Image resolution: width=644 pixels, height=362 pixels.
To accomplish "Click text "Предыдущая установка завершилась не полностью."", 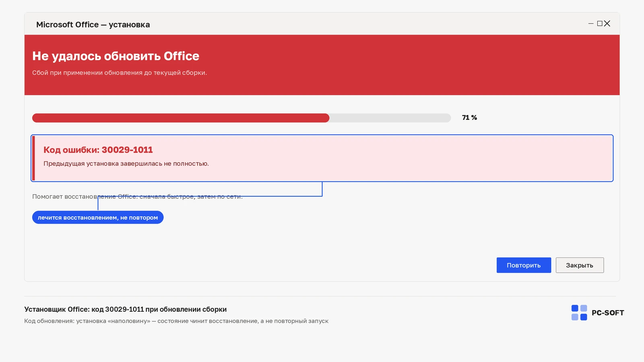I will pos(126,164).
